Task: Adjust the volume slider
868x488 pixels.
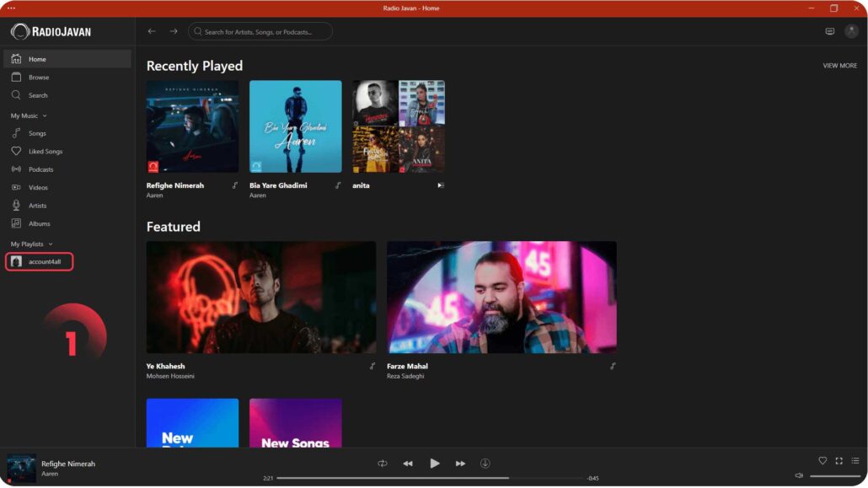Action: [835, 476]
